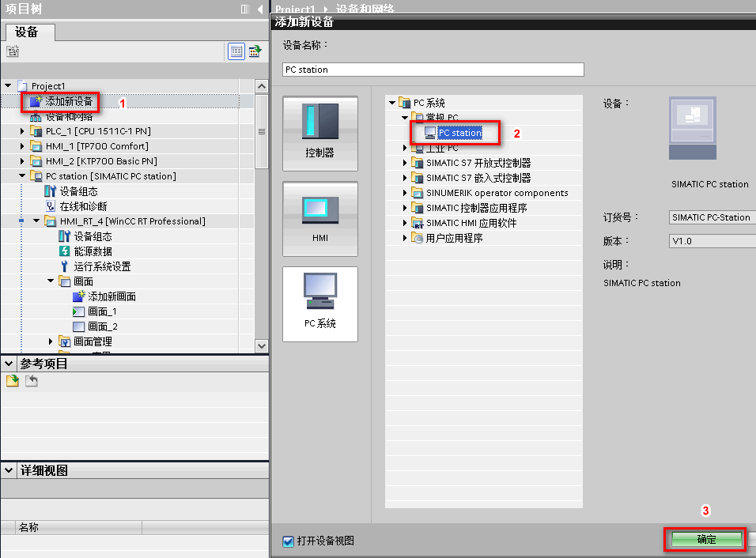Click the close reference project icon

pyautogui.click(x=32, y=381)
